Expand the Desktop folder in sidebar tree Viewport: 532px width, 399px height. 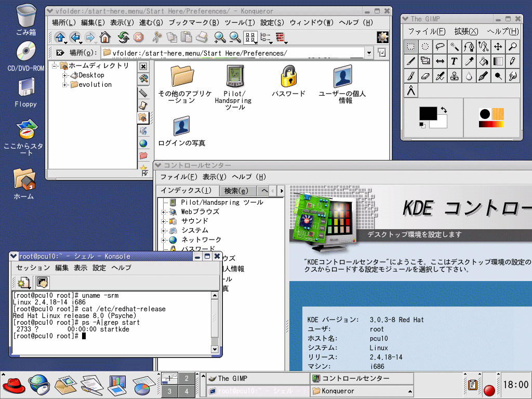[x=64, y=75]
